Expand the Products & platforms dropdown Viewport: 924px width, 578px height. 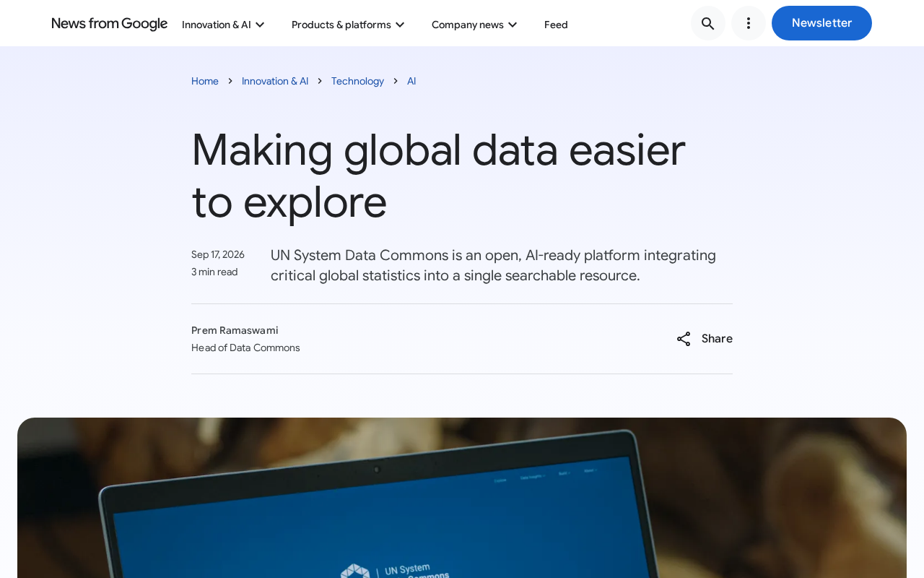tap(348, 25)
